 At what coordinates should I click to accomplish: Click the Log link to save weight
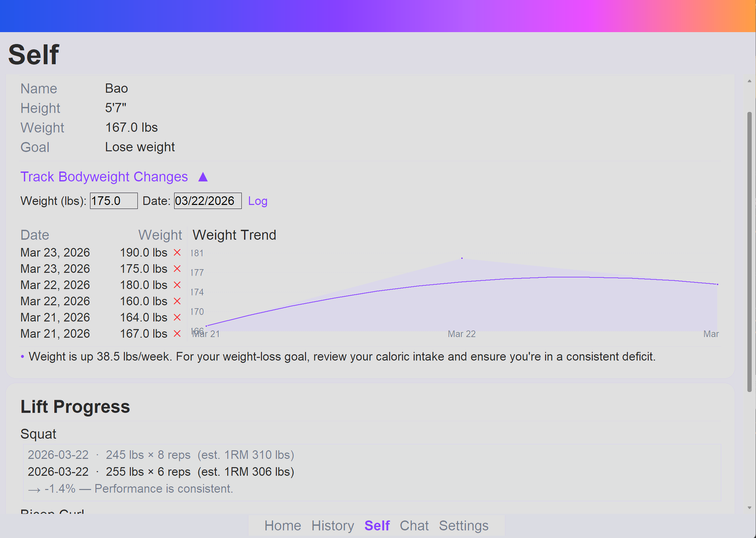tap(257, 201)
